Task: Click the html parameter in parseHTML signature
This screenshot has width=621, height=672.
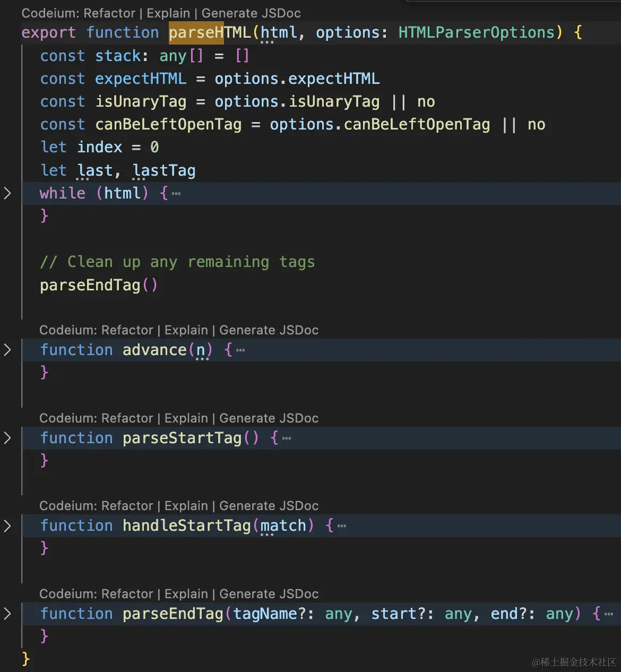Action: [x=279, y=33]
